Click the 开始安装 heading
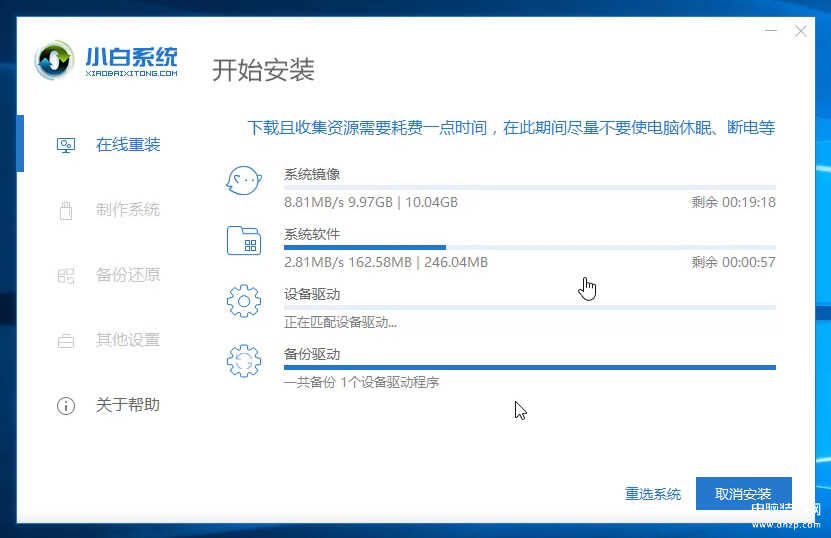The image size is (831, 538). [x=263, y=70]
